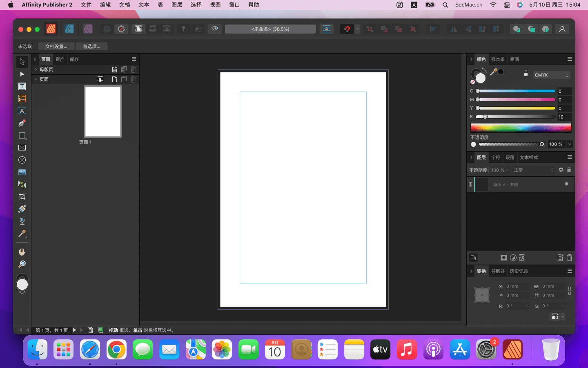Click the 首选项... button

click(x=91, y=46)
